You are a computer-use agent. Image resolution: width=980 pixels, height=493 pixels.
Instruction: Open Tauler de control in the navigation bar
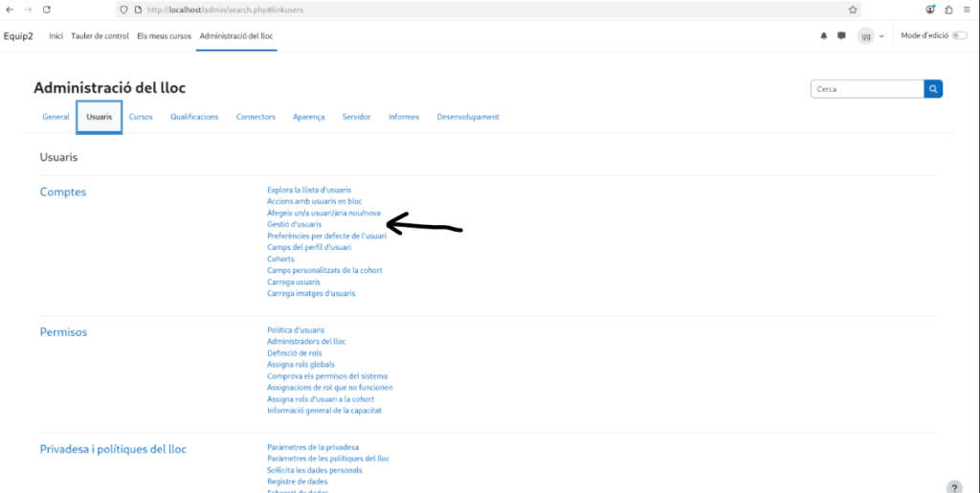(x=100, y=35)
